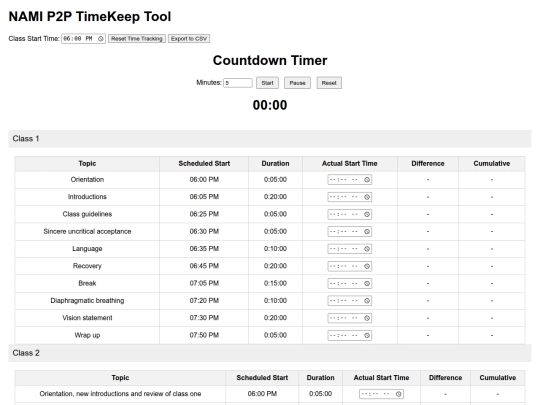This screenshot has height=405, width=540.
Task: Click the 'Vision statement' topic cell
Action: tap(87, 318)
